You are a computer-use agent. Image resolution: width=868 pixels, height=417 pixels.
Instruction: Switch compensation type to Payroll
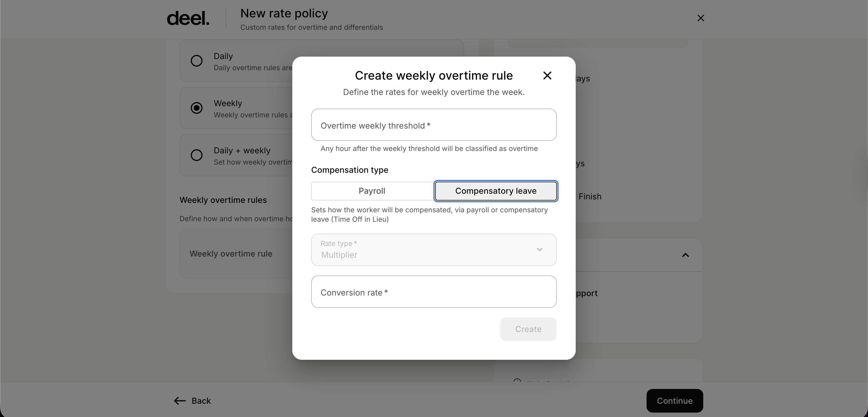tap(372, 191)
